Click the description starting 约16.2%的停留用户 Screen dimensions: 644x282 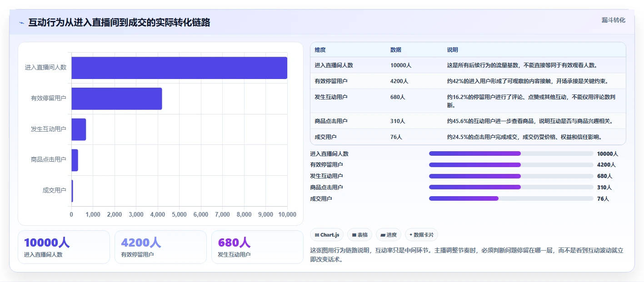point(531,101)
